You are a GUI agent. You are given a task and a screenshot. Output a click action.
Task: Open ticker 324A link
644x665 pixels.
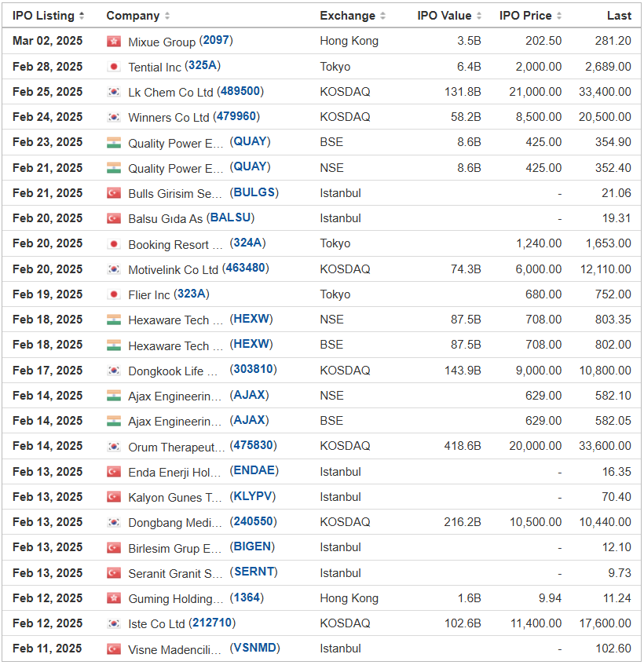[x=247, y=243]
